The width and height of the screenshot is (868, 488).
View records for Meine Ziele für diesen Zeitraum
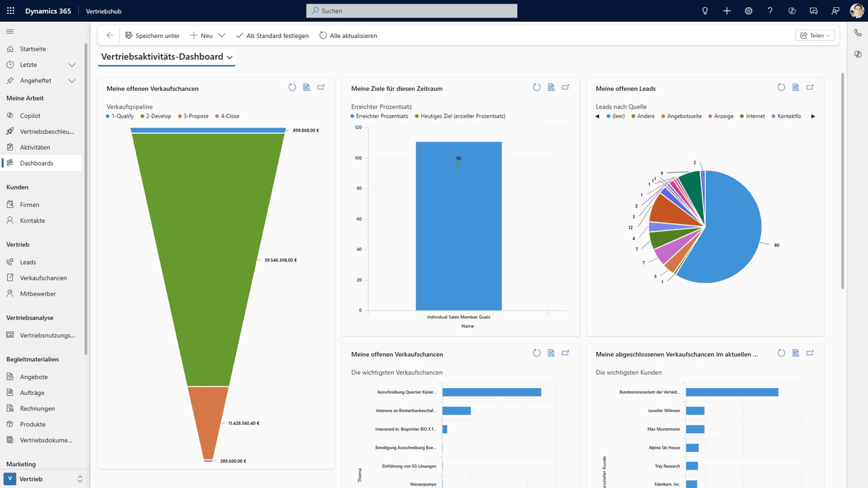[x=551, y=88]
